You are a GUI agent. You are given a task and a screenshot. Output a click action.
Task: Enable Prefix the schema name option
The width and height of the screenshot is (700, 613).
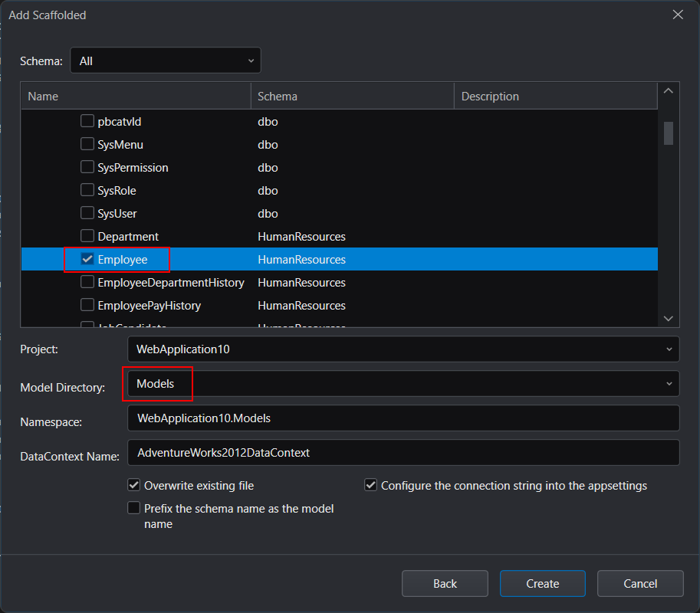point(133,508)
